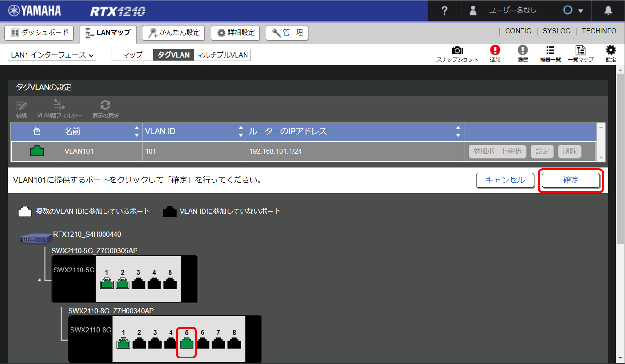Toggle port 5 on SWX2110-8G switch
This screenshot has height=364, width=625.
[187, 343]
